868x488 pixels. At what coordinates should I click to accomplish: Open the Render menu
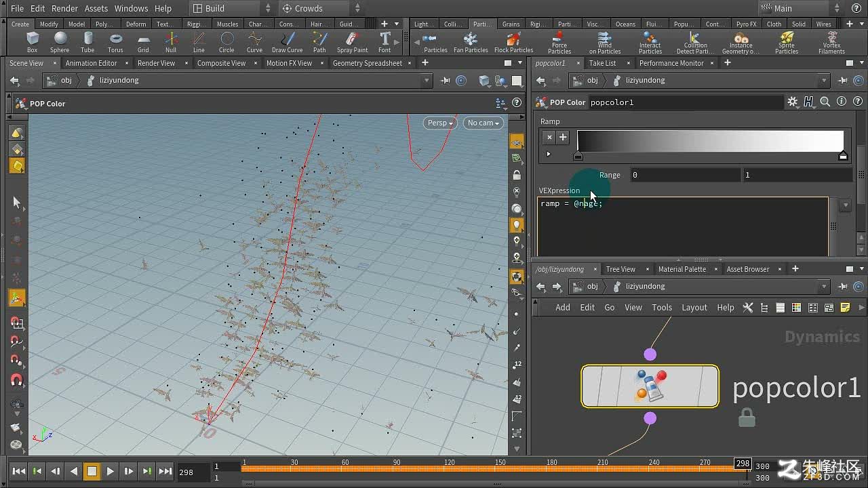[64, 8]
